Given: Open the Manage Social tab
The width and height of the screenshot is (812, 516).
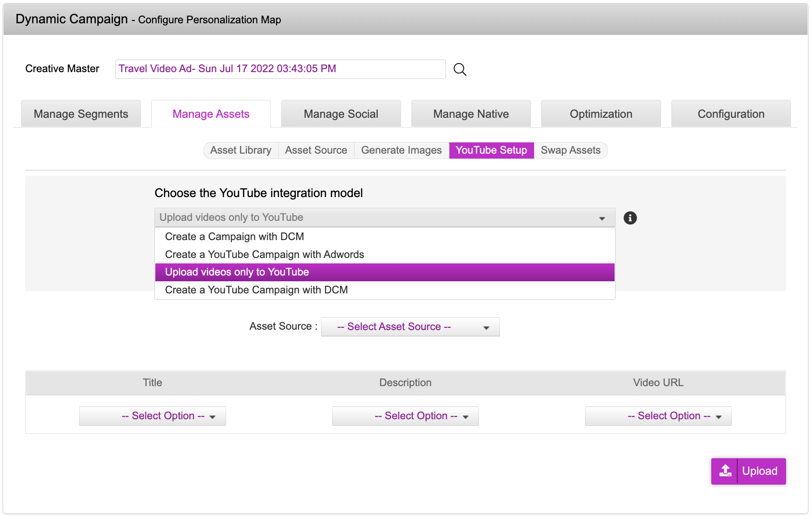Looking at the screenshot, I should (x=341, y=114).
